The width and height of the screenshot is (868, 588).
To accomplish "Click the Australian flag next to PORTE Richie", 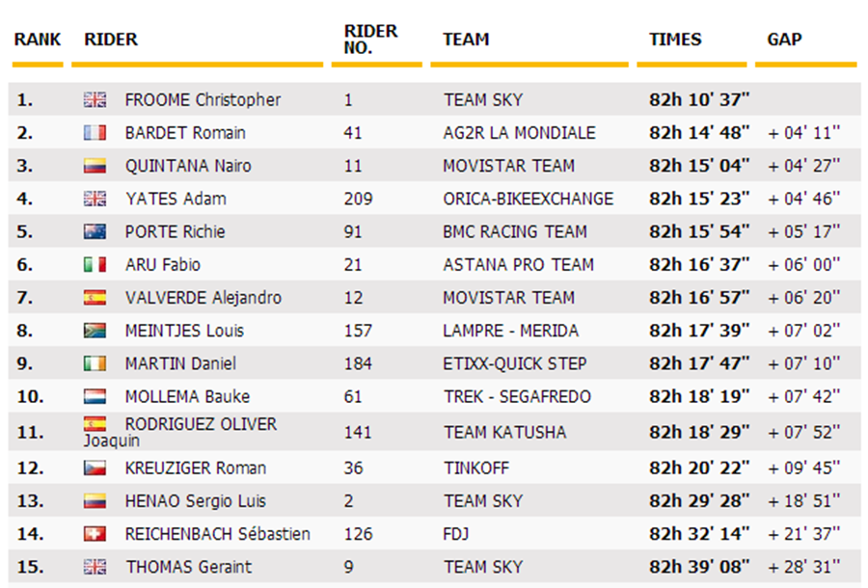I will coord(95,231).
